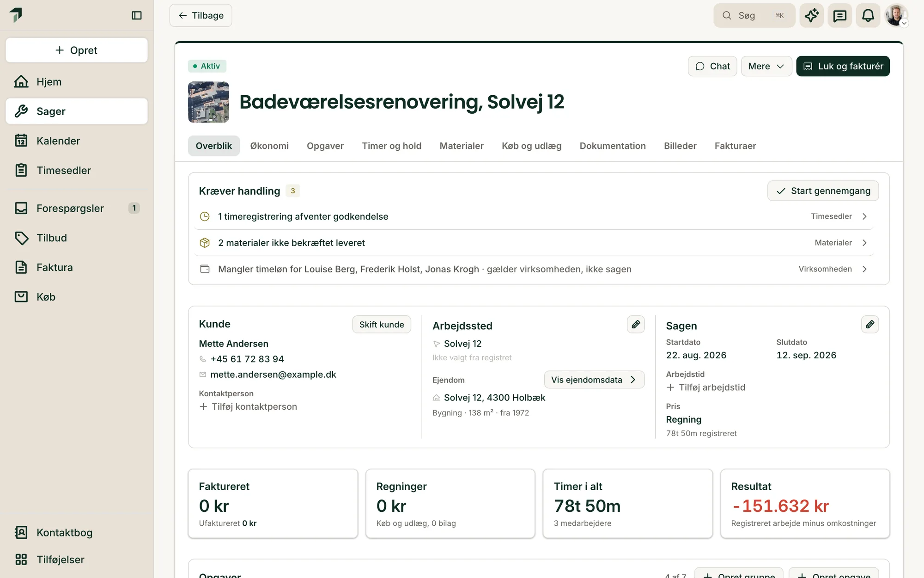Screen dimensions: 924x578
Task: Open the user profile avatar menu
Action: [x=896, y=15]
